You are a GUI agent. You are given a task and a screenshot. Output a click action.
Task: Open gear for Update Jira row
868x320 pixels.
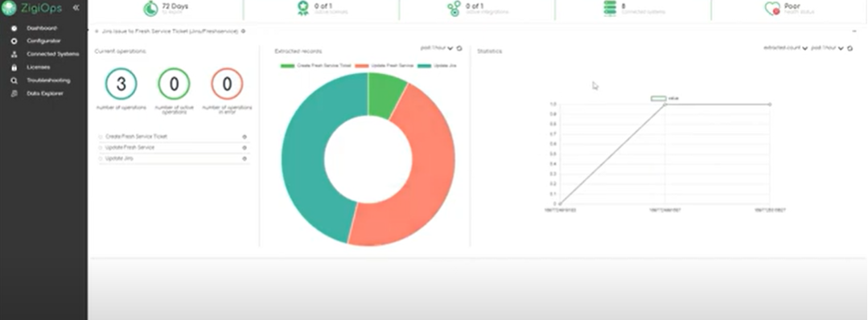244,159
